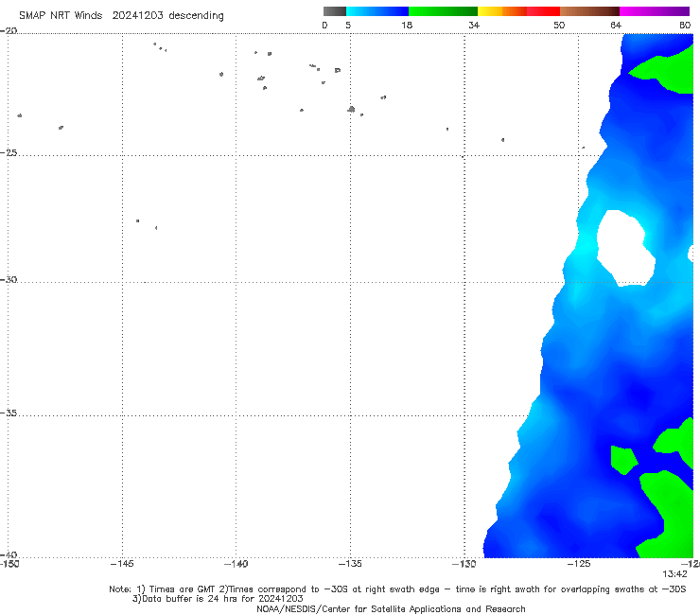Click the white no-data hole inside the wind swath

(625, 248)
